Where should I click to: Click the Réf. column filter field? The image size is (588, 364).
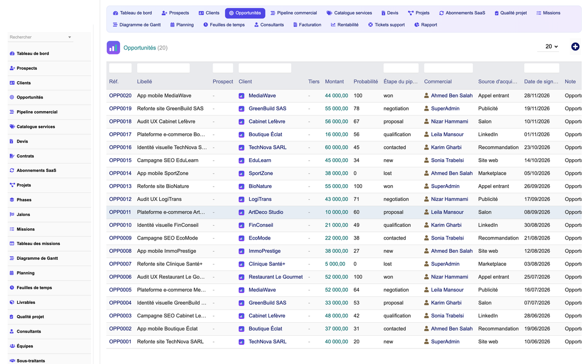[120, 68]
